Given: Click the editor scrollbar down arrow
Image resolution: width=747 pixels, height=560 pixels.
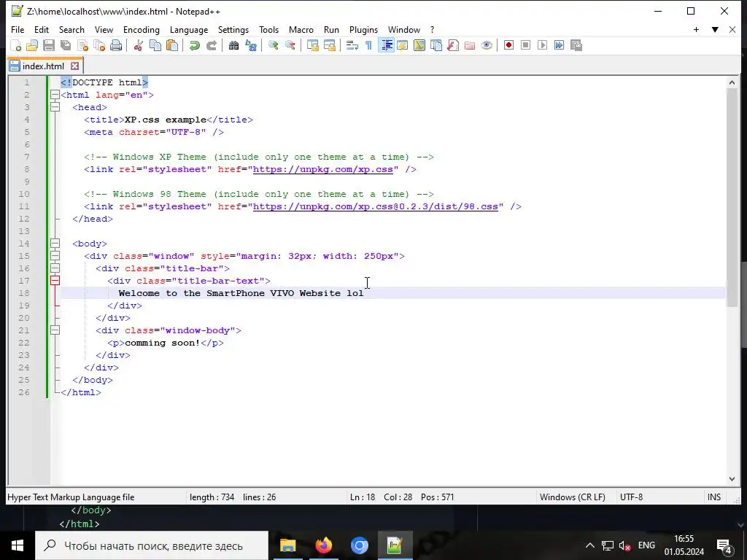Looking at the screenshot, I should [732, 479].
